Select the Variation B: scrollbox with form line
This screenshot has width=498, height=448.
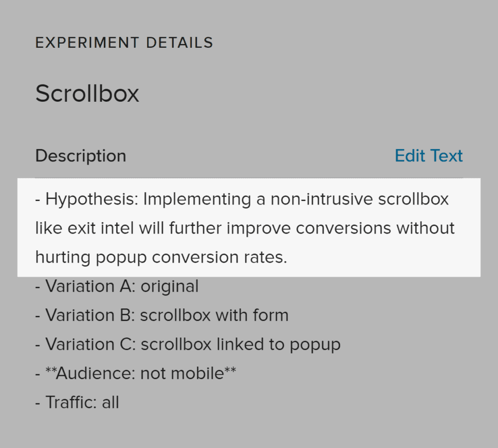click(162, 316)
